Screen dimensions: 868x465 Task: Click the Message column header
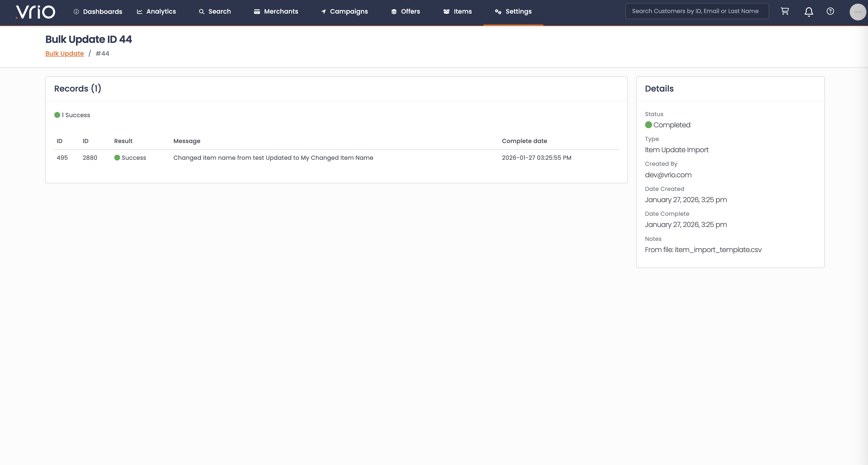pyautogui.click(x=187, y=141)
